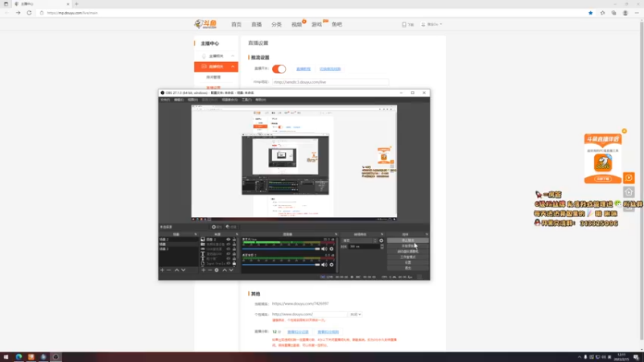The height and width of the screenshot is (362, 644).
Task: Click the Douyu live companion download button
Action: point(603,179)
